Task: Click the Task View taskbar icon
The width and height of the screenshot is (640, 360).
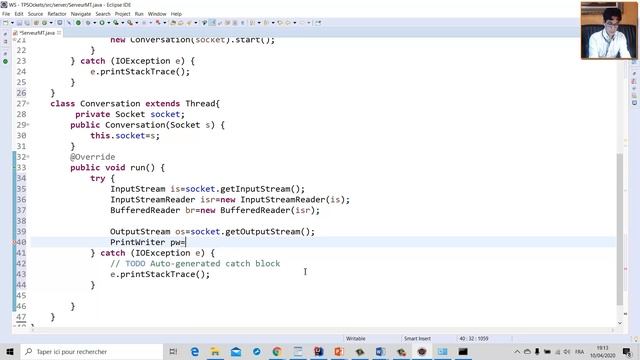Action: click(x=173, y=351)
